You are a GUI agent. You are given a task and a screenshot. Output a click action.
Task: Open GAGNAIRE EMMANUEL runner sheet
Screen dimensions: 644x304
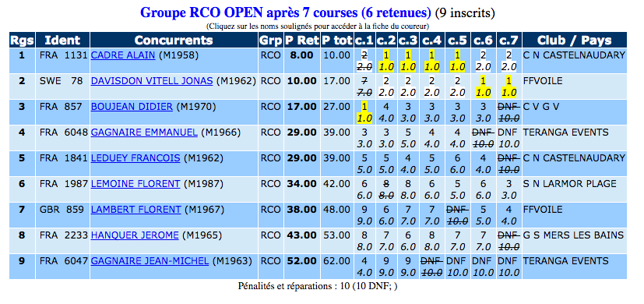click(x=144, y=133)
